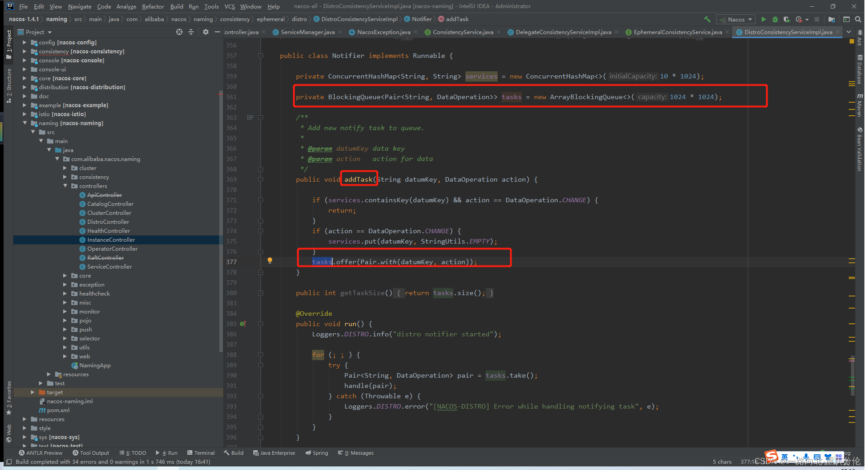Open the VCS menu
Screen dimensions: 868x470
pos(230,6)
